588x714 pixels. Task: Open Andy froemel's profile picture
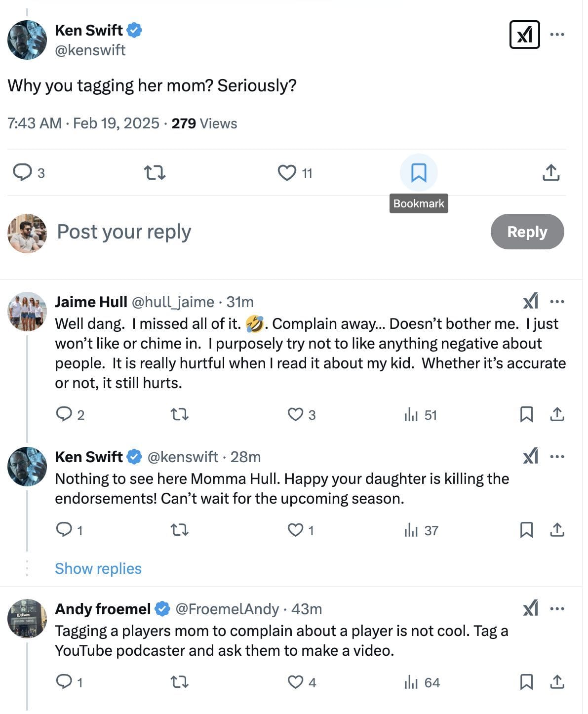pyautogui.click(x=27, y=619)
